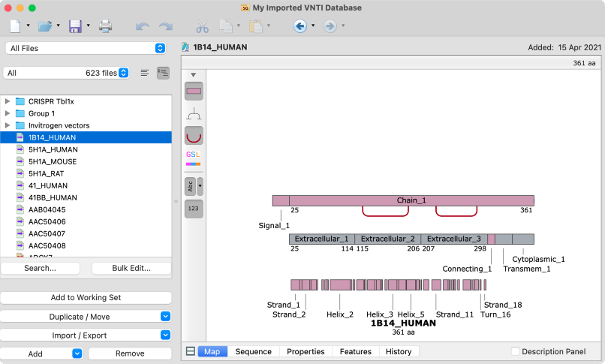605x364 pixels.
Task: Switch to the Sequence tab
Action: [253, 351]
